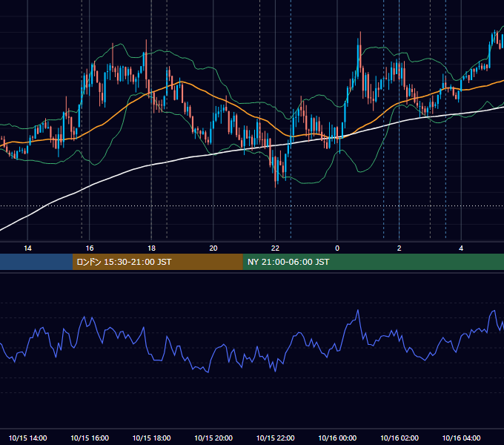Screen dimensions: 504x445
Task: Click the 10/16 00:00 date label
Action: tap(337, 438)
